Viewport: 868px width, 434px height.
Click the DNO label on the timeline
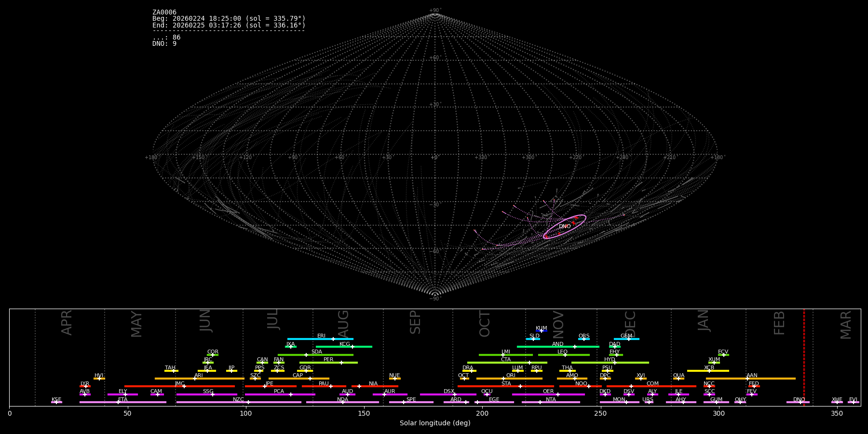coord(799,400)
